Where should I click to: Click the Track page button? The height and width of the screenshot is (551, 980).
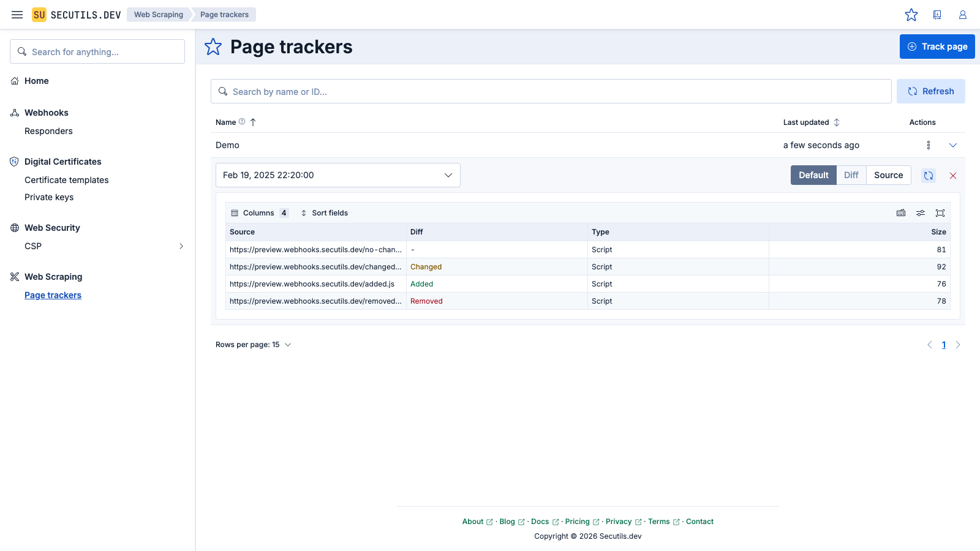point(937,47)
